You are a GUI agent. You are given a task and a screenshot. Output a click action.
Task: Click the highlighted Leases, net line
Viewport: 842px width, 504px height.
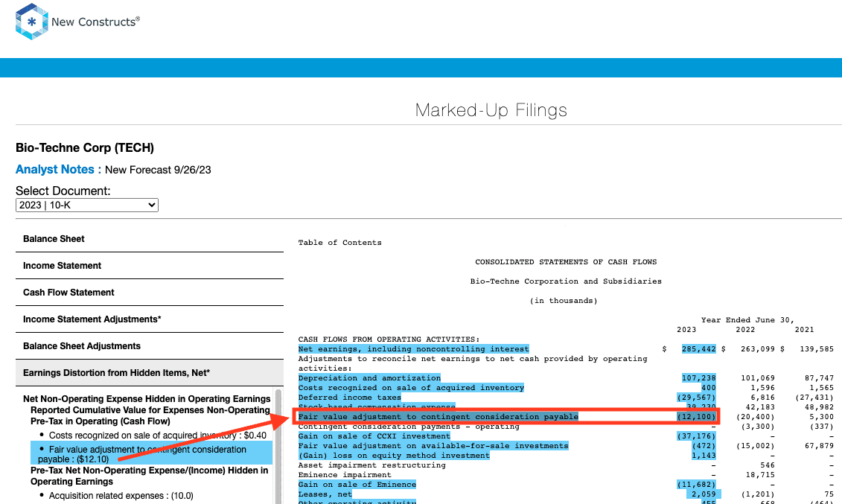tap(325, 494)
